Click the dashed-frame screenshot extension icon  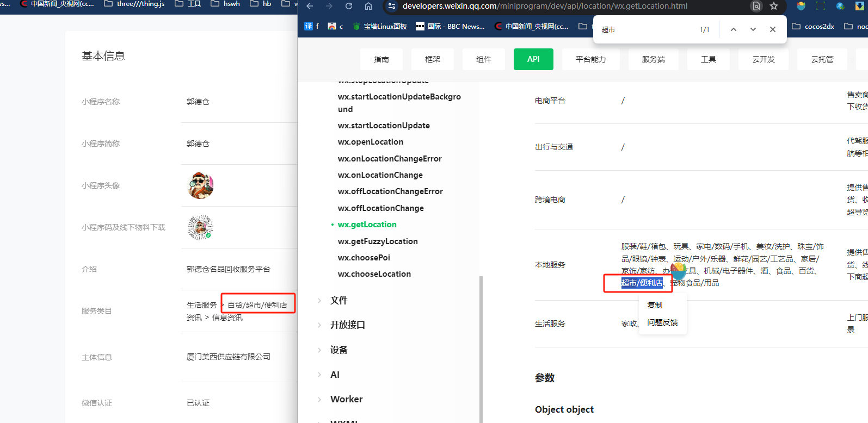pos(821,6)
